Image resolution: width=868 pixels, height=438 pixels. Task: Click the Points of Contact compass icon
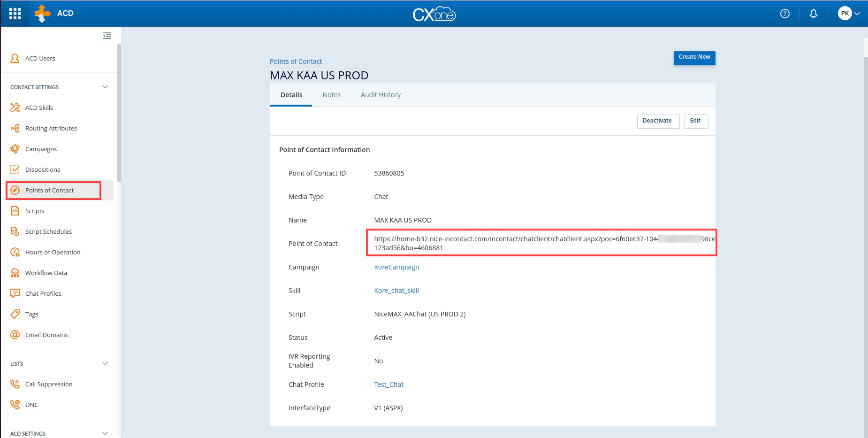click(x=15, y=190)
